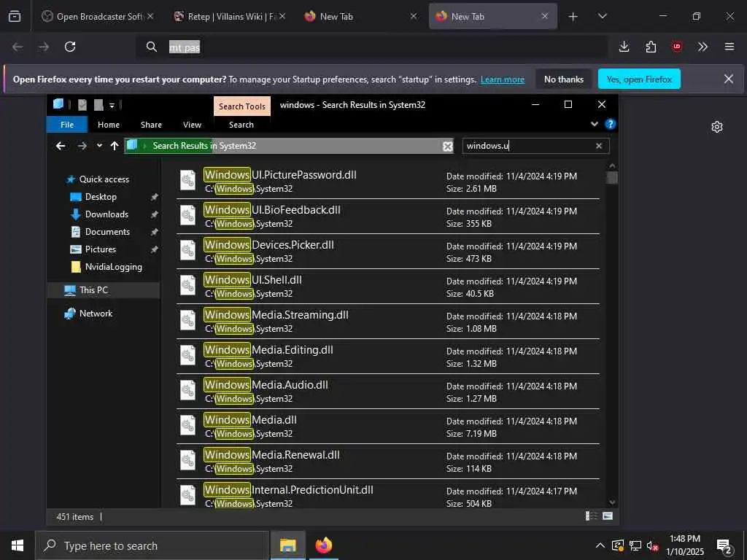Image resolution: width=747 pixels, height=560 pixels.
Task: Select Windows.Devices.Picker.dll file icon
Action: tap(187, 251)
